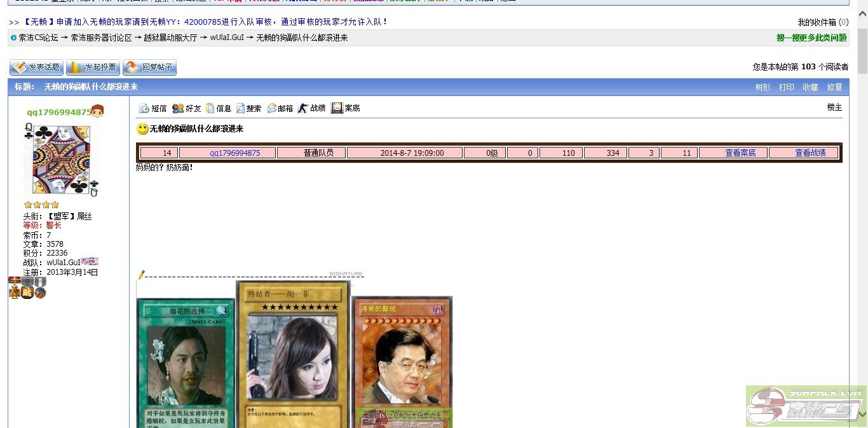Switch to 树形 tree view
The width and height of the screenshot is (868, 428).
763,87
